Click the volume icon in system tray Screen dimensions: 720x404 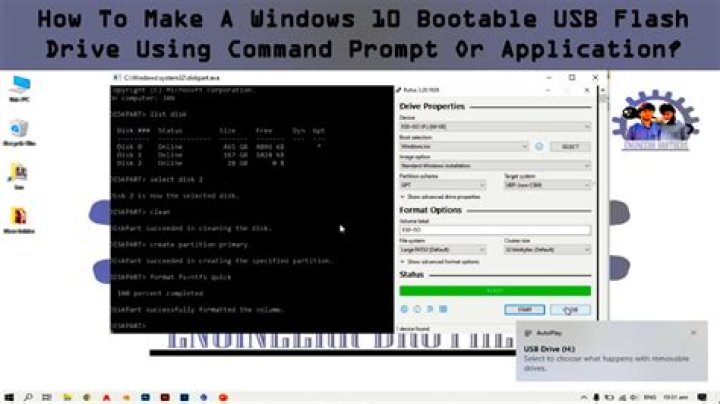(x=634, y=397)
